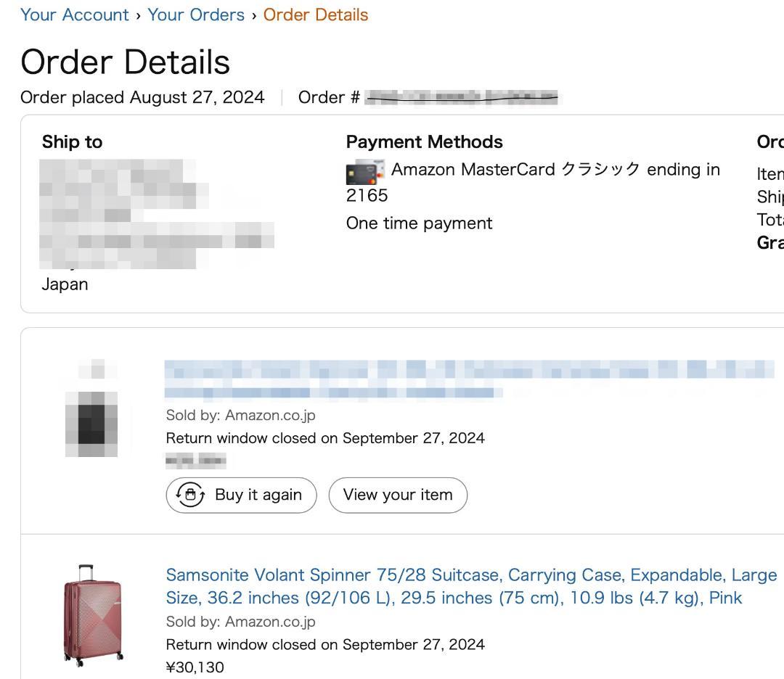Navigate to Your Orders breadcrumb

(196, 15)
